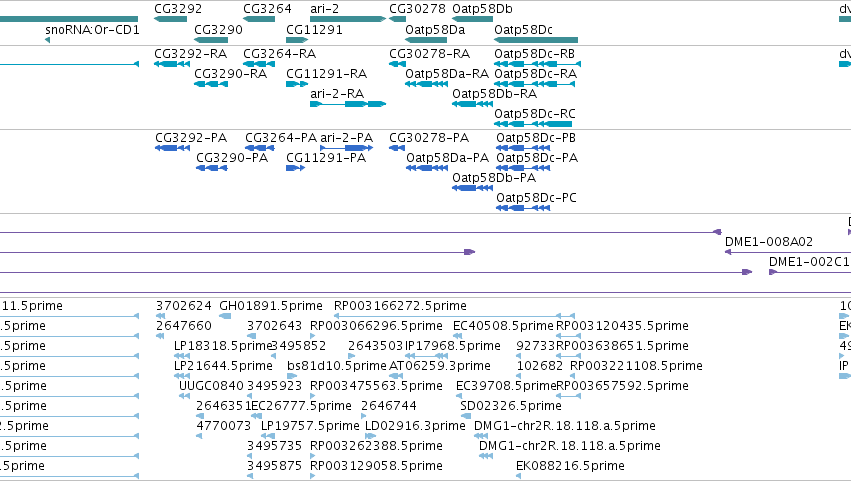Open transcript CG3264-RA
This screenshot has height=481, width=851.
click(x=280, y=54)
